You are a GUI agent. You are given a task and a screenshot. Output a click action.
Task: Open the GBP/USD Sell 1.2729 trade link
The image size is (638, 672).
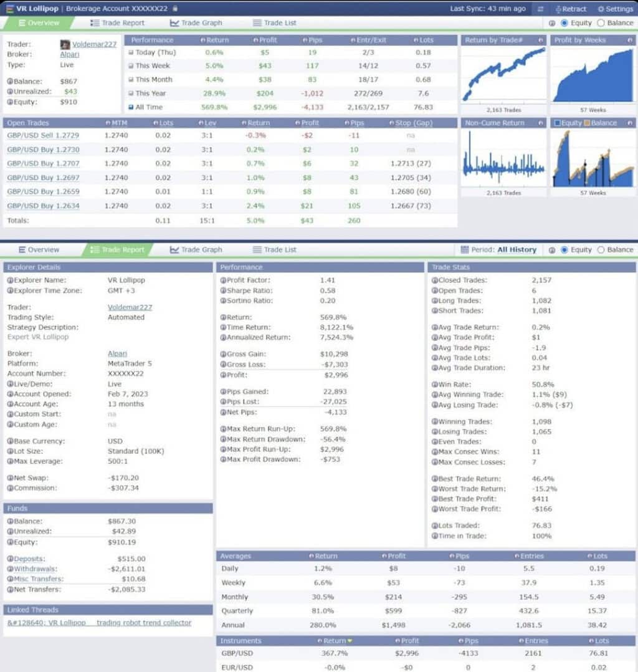(x=43, y=135)
